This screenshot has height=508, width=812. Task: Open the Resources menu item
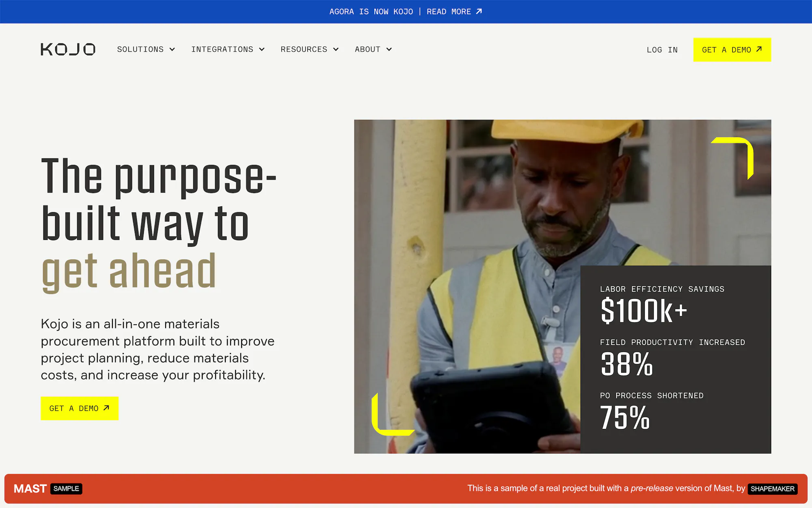[x=304, y=49]
